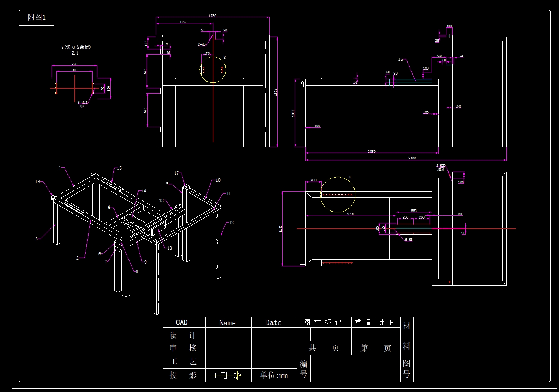The height and width of the screenshot is (392, 559).
Task: Click the Date column header
Action: point(274,322)
